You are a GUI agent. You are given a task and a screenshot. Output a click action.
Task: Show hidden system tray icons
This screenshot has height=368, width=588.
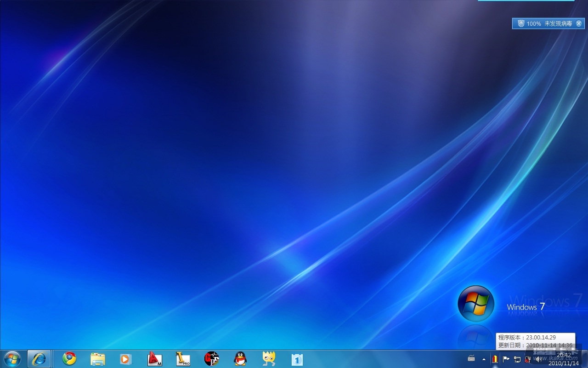click(x=484, y=359)
